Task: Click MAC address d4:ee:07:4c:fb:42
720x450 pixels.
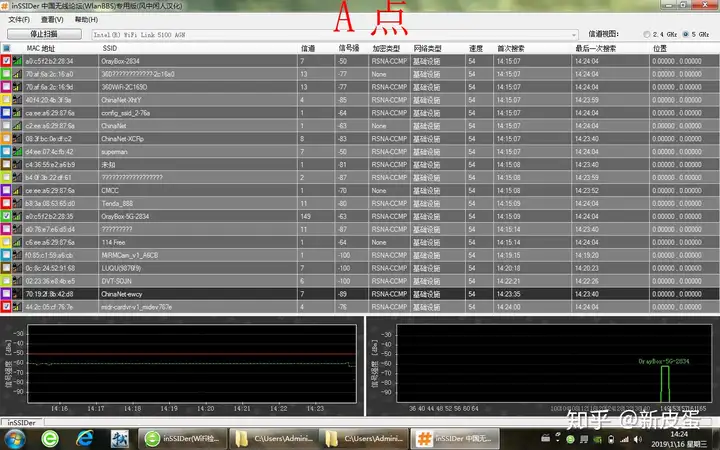Action: click(x=49, y=152)
